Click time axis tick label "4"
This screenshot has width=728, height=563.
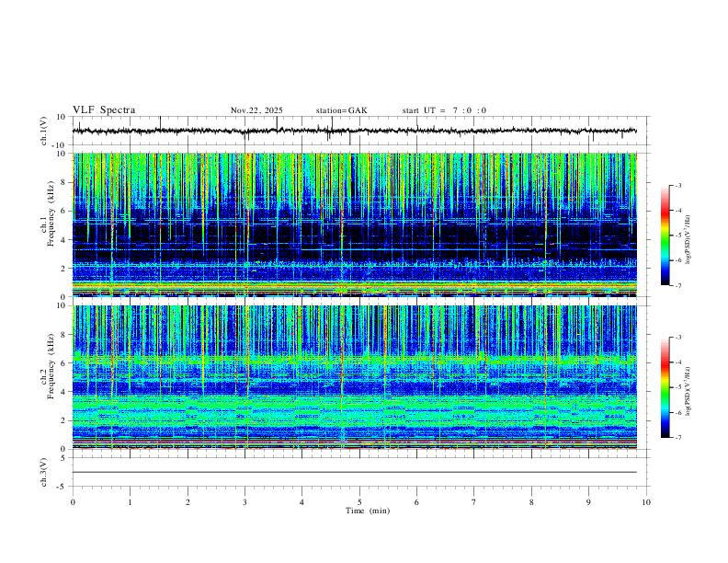tap(301, 502)
